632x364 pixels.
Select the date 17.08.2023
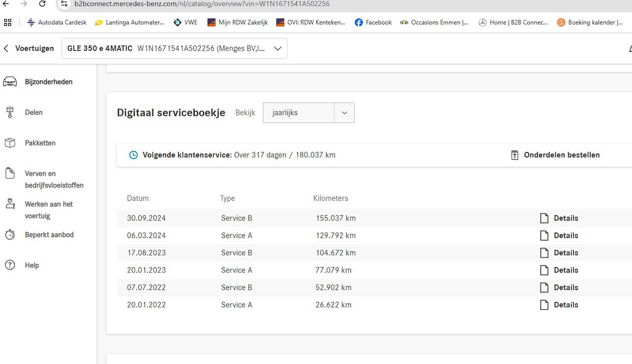[146, 253]
